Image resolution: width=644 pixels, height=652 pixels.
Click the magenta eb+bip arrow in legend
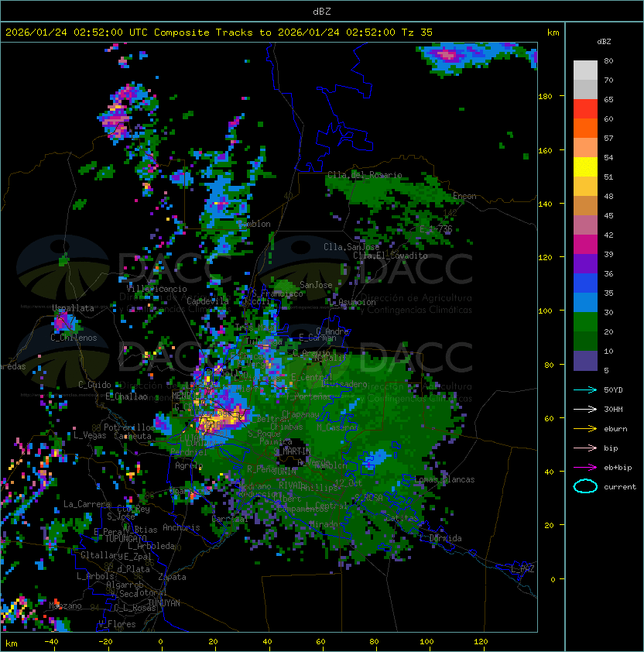point(585,468)
